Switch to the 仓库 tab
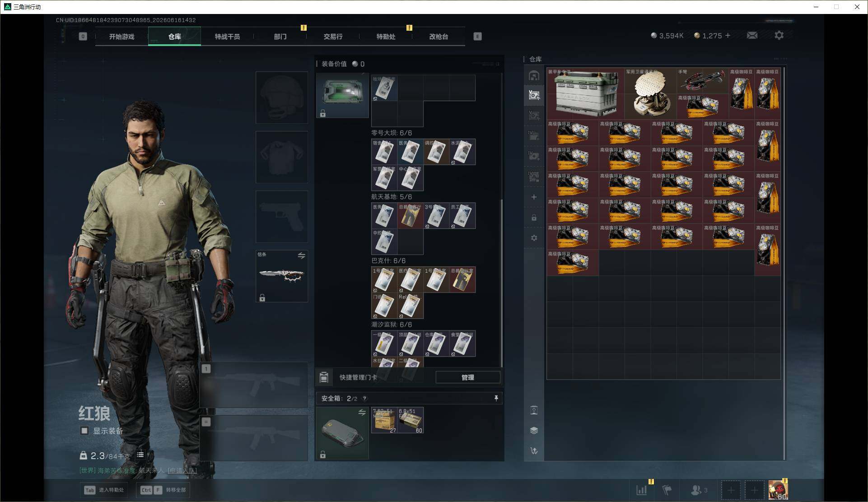The width and height of the screenshot is (868, 502). point(174,37)
